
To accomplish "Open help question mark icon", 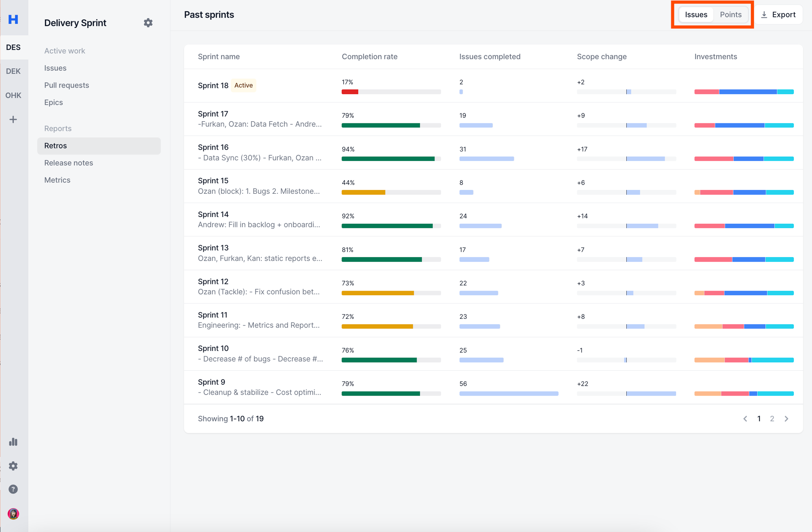I will [x=13, y=489].
